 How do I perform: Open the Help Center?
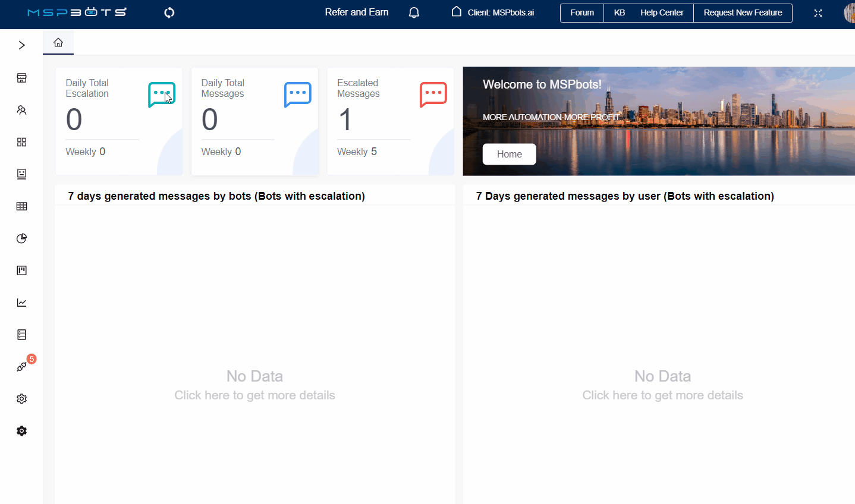click(x=662, y=12)
